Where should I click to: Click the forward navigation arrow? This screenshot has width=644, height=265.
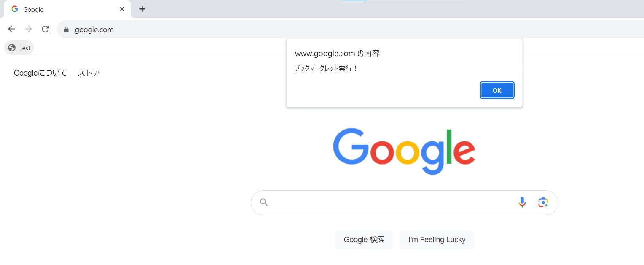click(29, 29)
